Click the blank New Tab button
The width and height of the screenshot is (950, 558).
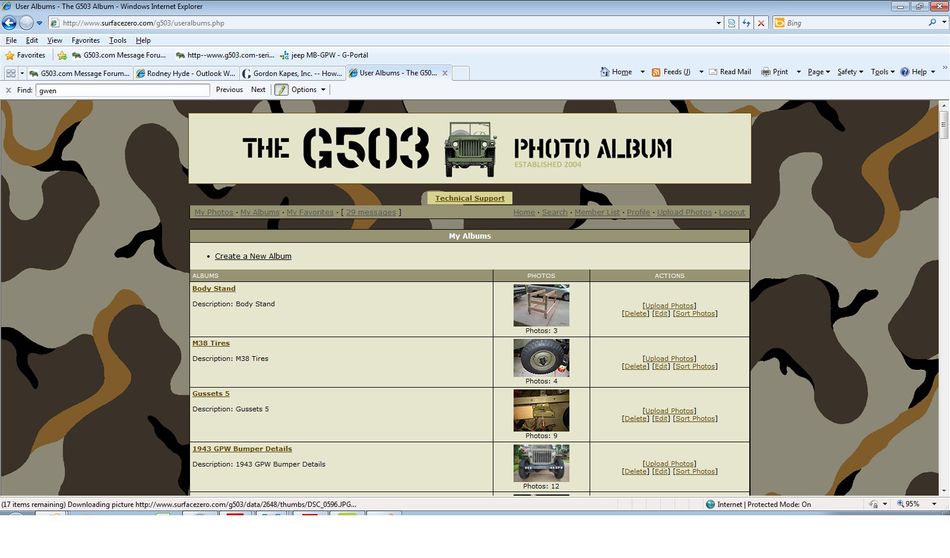[x=460, y=73]
